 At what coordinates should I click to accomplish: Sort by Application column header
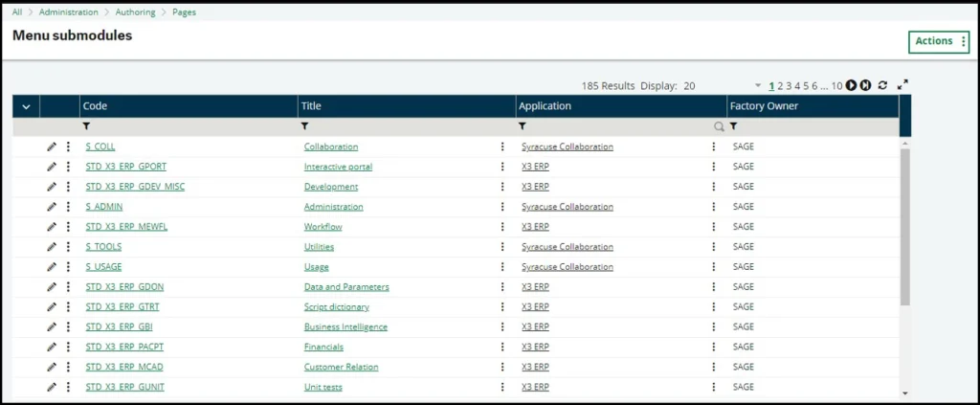tap(622, 106)
